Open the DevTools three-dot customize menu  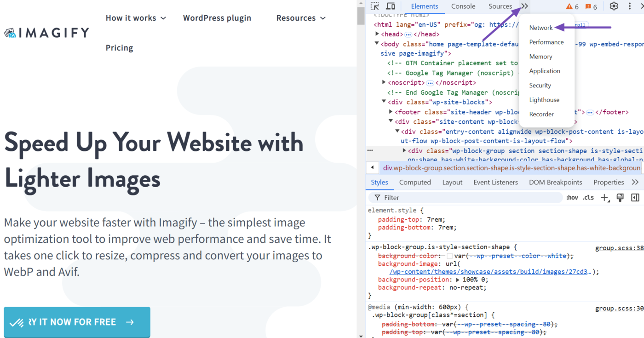coord(630,6)
